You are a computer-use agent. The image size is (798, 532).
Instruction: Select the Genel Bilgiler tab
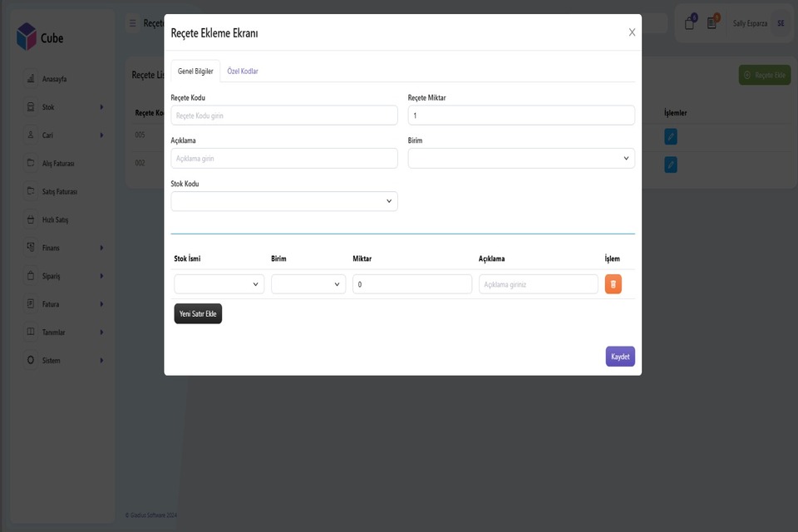(195, 71)
